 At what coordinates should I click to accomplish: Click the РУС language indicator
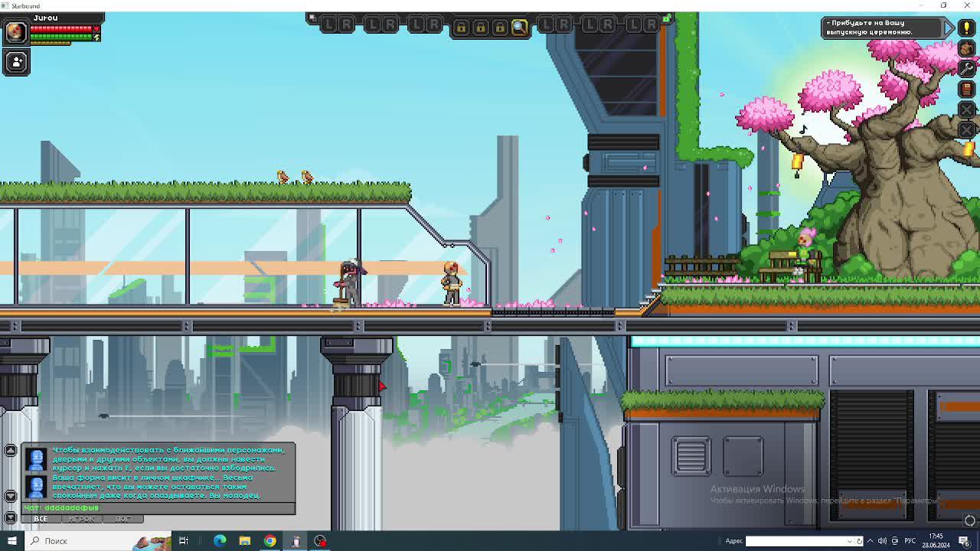pyautogui.click(x=910, y=541)
